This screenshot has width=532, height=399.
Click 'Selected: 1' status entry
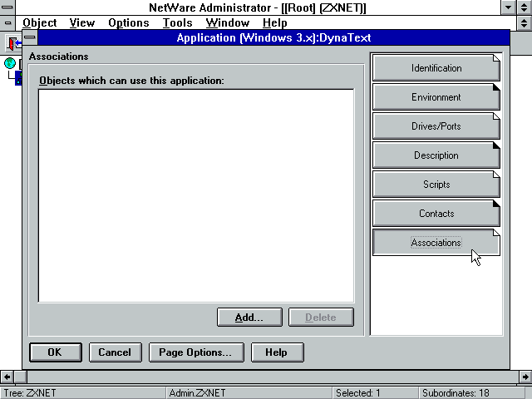tap(358, 393)
